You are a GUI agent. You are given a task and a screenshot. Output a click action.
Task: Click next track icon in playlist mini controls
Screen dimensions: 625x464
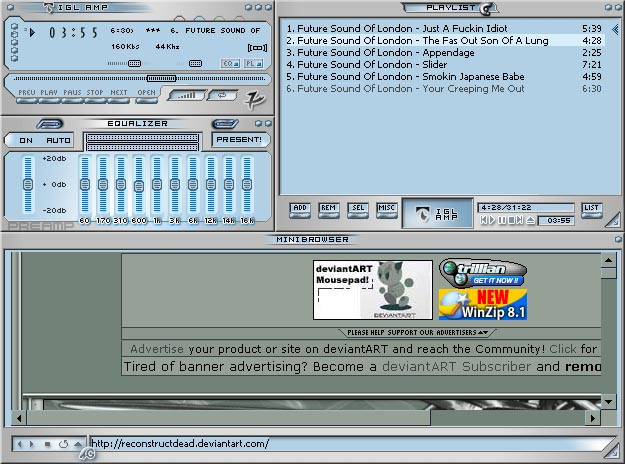tap(520, 220)
